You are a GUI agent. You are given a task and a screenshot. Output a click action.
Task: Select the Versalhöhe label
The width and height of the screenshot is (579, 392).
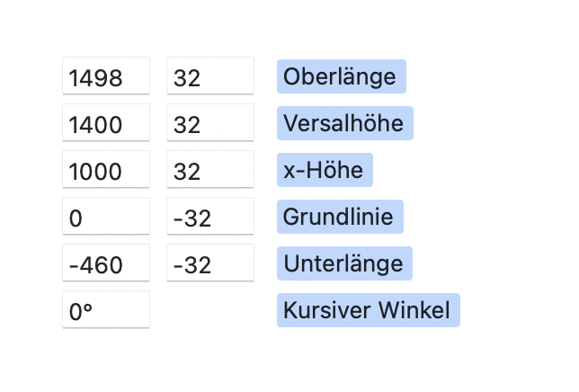pos(344,123)
